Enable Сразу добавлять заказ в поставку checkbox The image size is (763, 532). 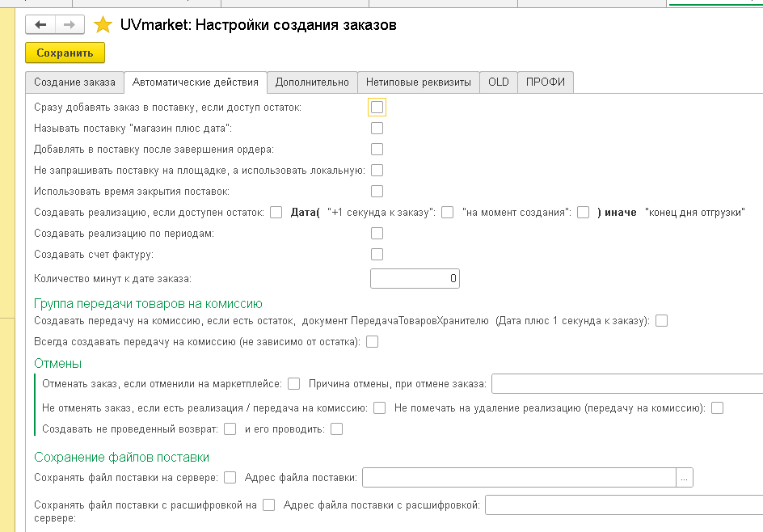click(x=377, y=107)
